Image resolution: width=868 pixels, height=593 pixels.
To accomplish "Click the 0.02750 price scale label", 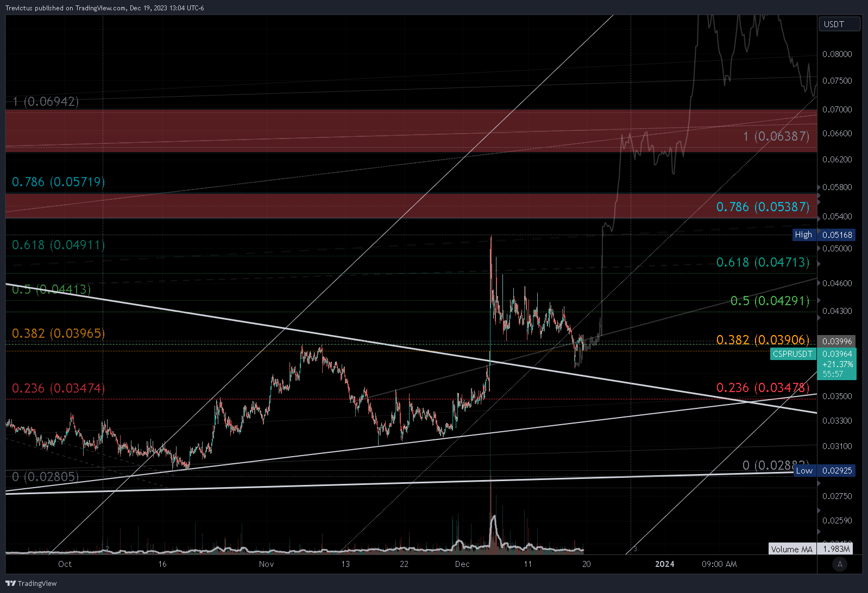I will (837, 496).
